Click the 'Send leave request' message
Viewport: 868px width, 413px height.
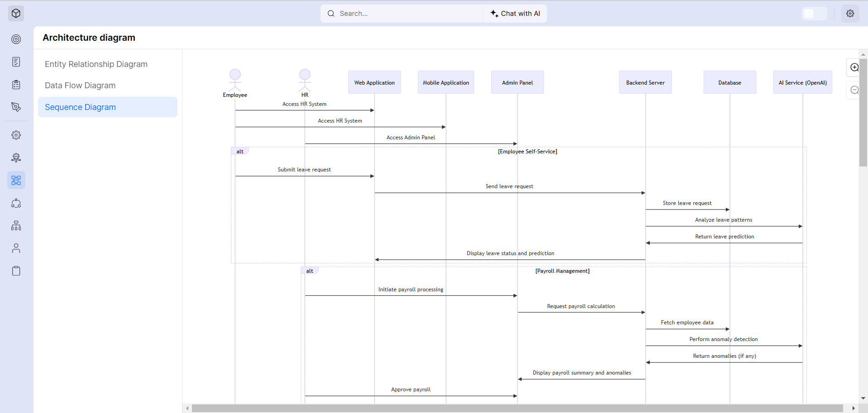click(509, 186)
